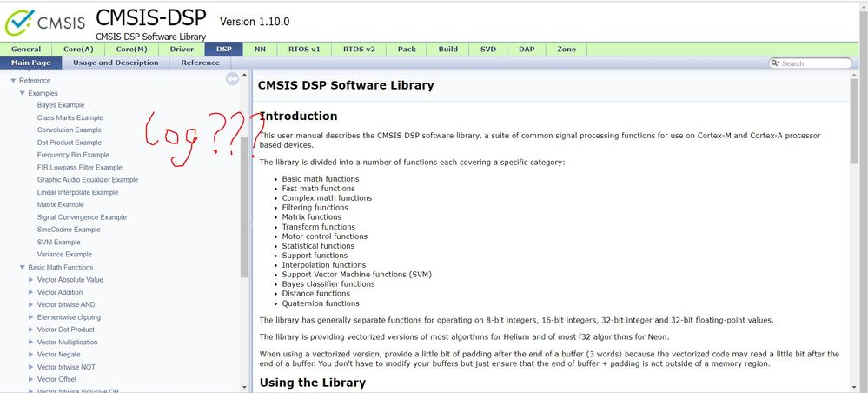Expand the Vector bitwise AND node
The width and height of the screenshot is (868, 393).
[31, 304]
